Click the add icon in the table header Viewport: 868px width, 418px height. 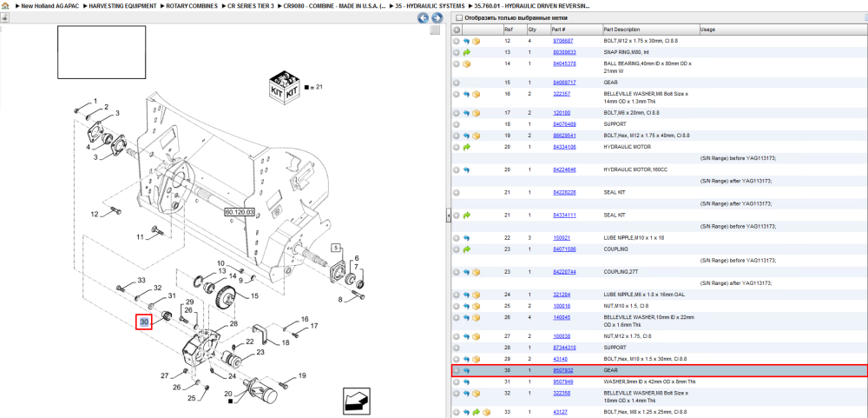[457, 30]
